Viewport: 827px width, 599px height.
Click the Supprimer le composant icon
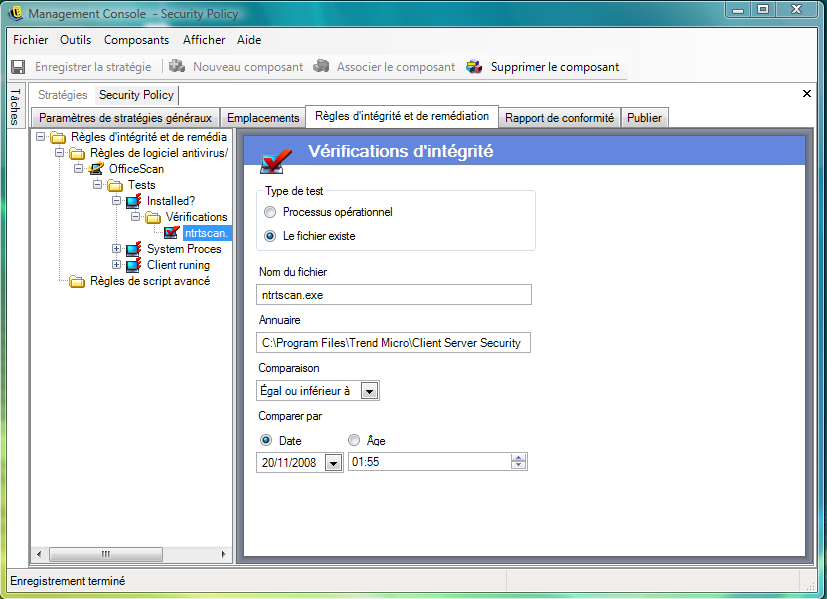point(474,67)
